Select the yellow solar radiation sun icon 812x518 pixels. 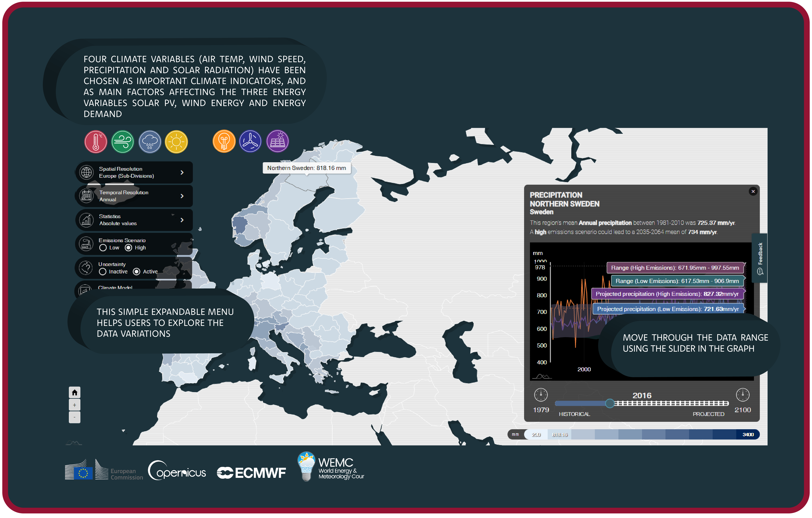[176, 142]
